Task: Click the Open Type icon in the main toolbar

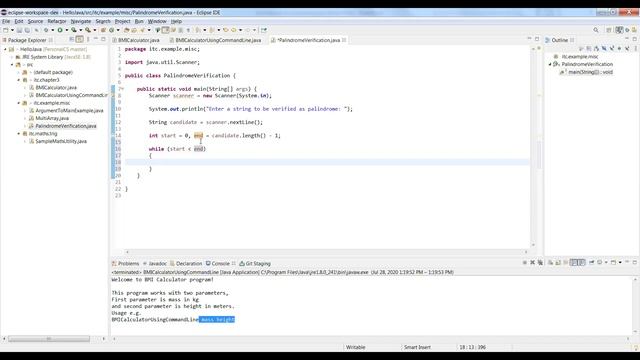Action: coord(127,30)
